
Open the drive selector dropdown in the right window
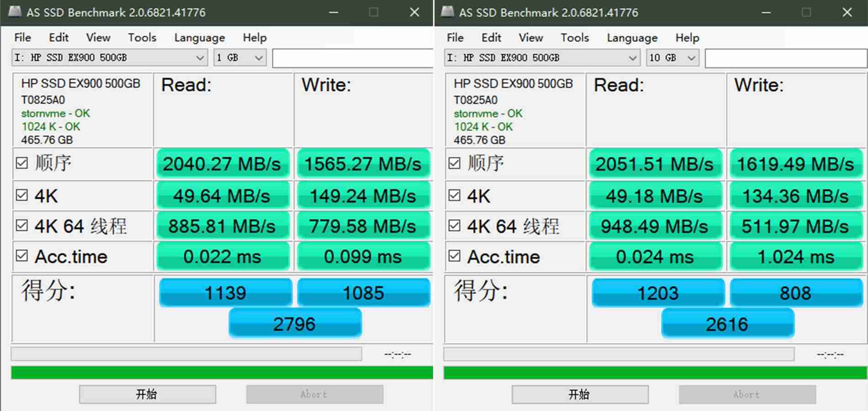[x=542, y=58]
